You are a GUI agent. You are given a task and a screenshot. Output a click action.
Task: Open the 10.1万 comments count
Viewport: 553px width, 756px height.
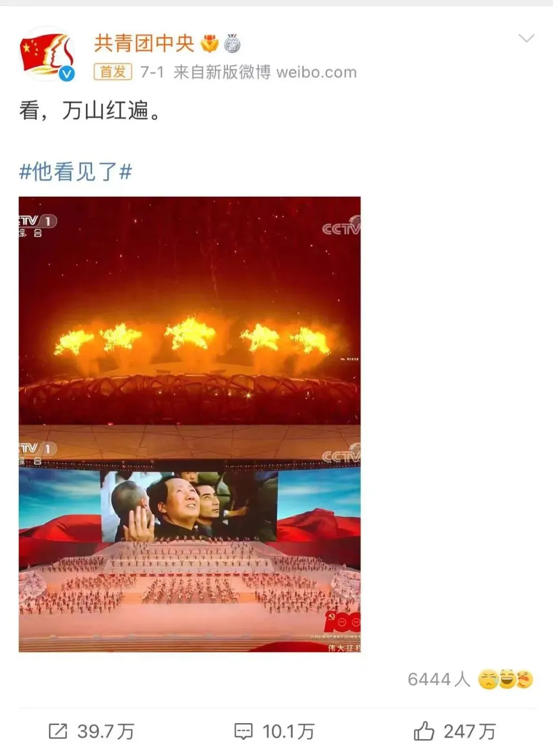[288, 731]
